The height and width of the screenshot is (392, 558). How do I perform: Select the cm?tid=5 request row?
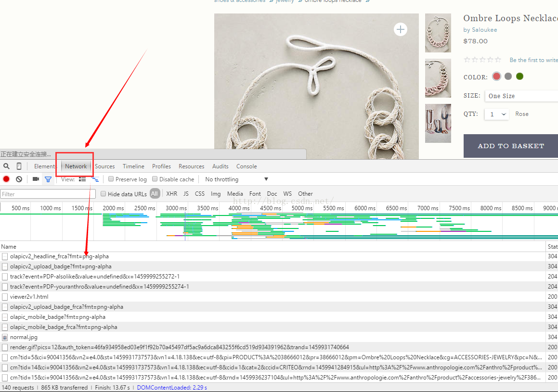(x=273, y=357)
